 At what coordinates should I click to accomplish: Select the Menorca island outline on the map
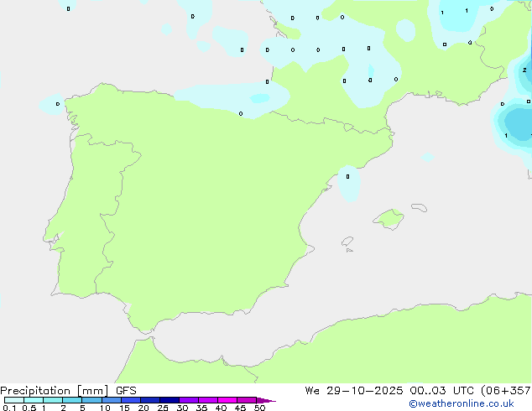(x=420, y=207)
